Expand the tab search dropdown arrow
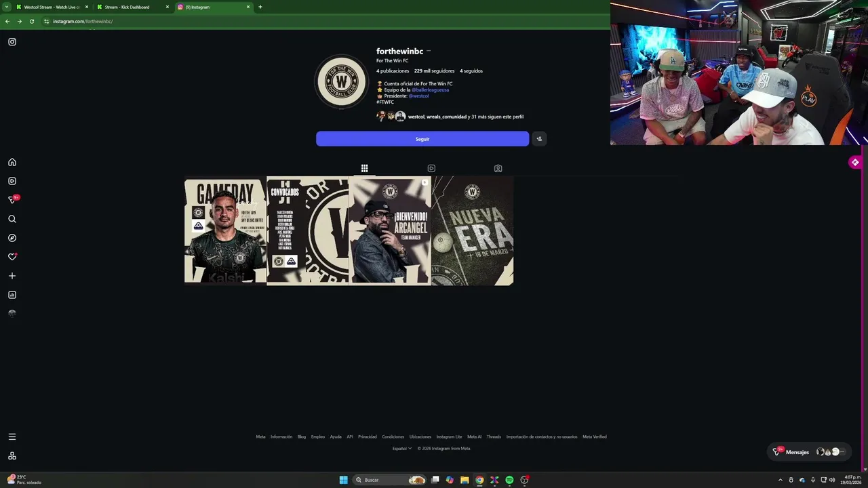Screen dimensions: 868x488 pyautogui.click(x=7, y=7)
